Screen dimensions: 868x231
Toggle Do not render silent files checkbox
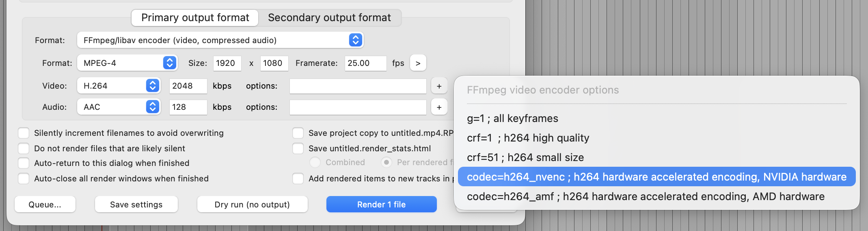[x=24, y=148]
